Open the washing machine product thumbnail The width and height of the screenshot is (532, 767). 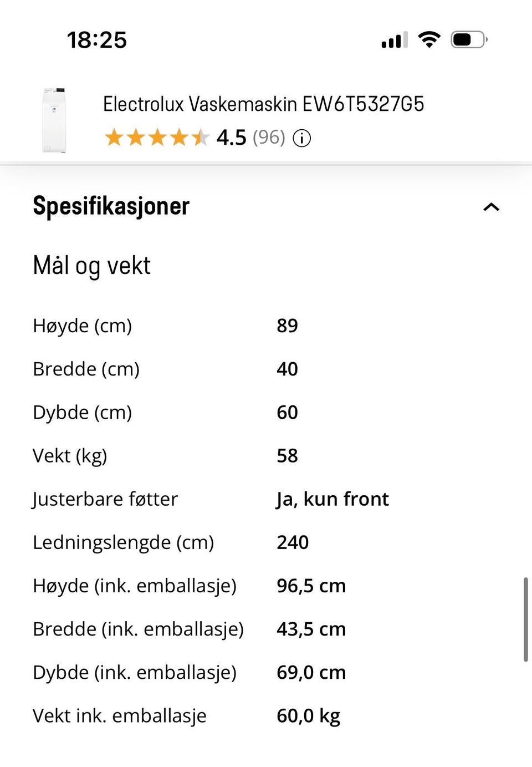pyautogui.click(x=54, y=120)
